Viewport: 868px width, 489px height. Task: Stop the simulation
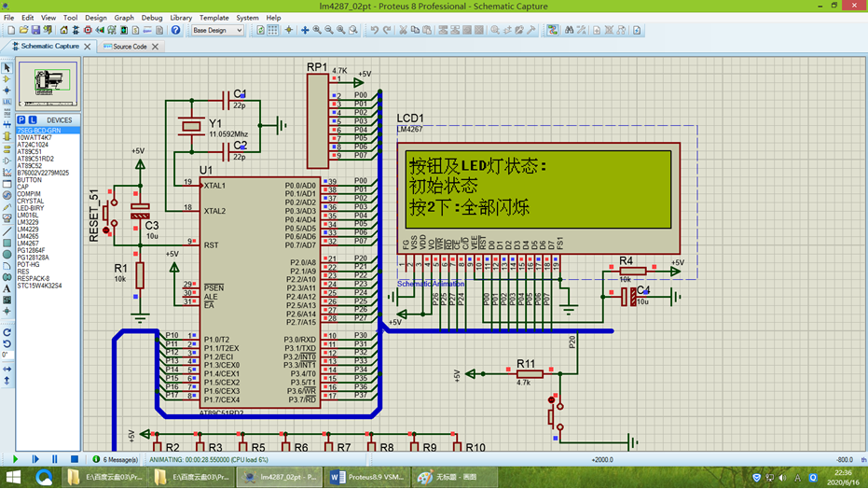click(75, 459)
